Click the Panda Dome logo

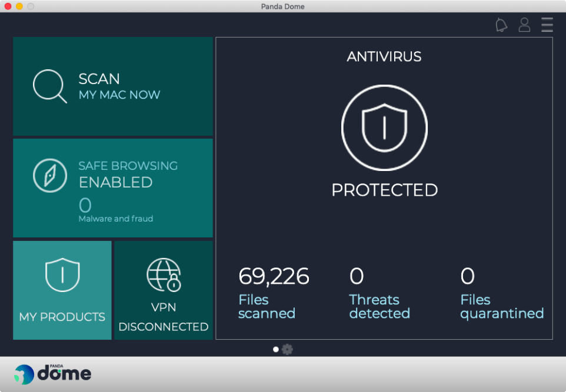click(53, 374)
